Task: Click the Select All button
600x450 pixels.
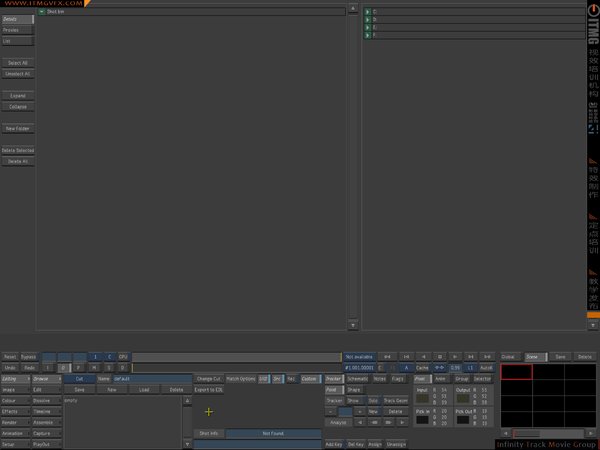Action: (18, 63)
